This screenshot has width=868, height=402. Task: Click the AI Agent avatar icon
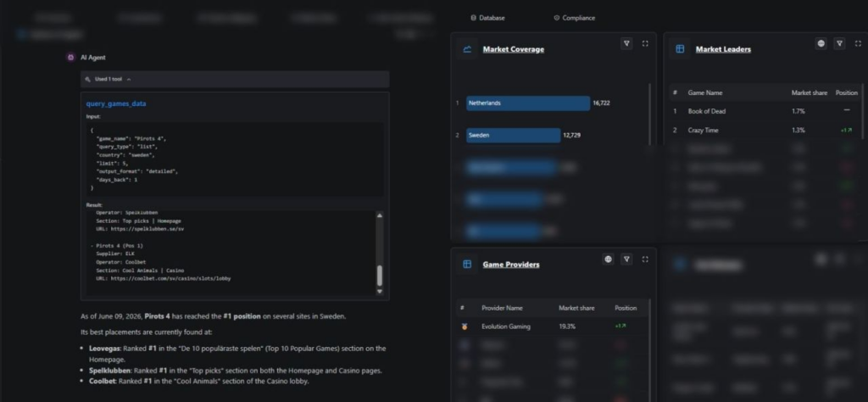pos(71,57)
